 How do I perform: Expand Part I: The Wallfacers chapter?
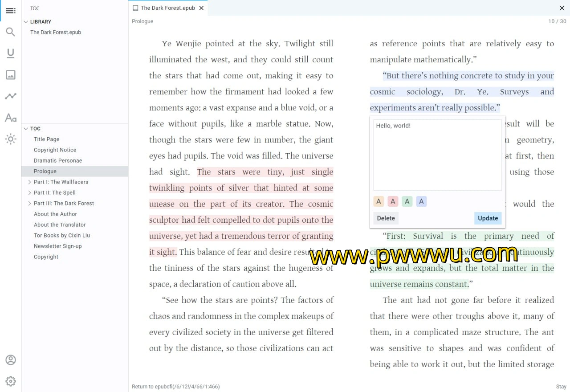(29, 182)
